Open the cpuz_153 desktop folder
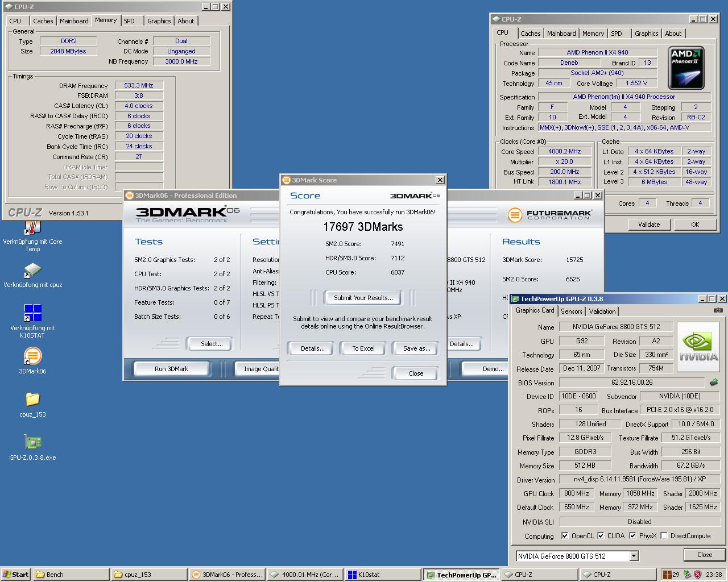 [32, 404]
